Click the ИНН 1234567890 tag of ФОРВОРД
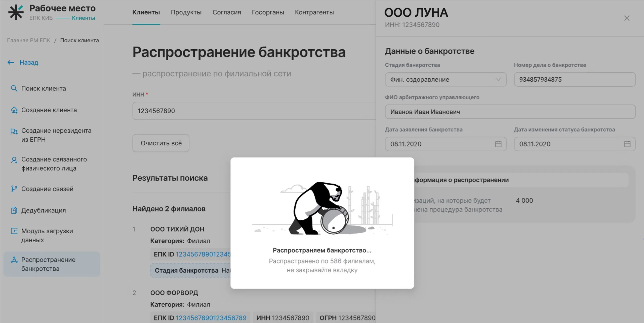The image size is (644, 323). point(283,318)
